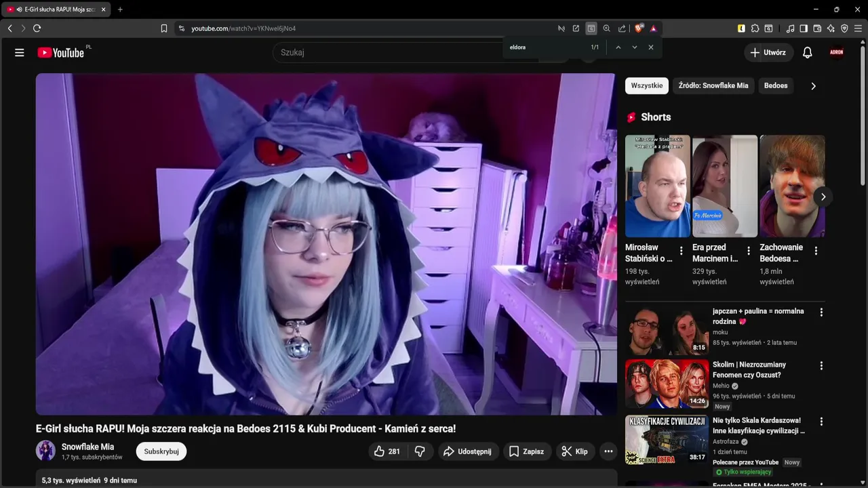Select the Bedoes filter chip

point(776,85)
